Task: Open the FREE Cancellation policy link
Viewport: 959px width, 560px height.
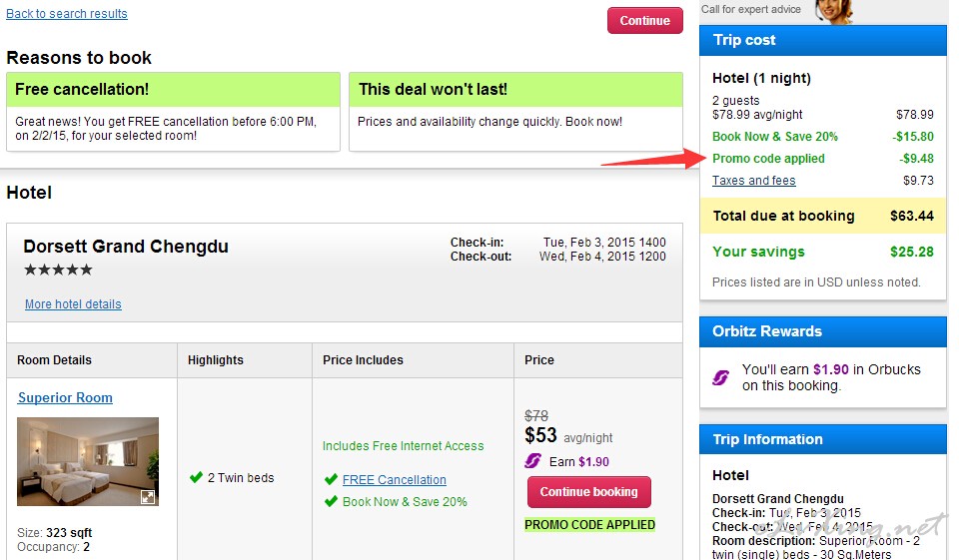Action: coord(394,479)
